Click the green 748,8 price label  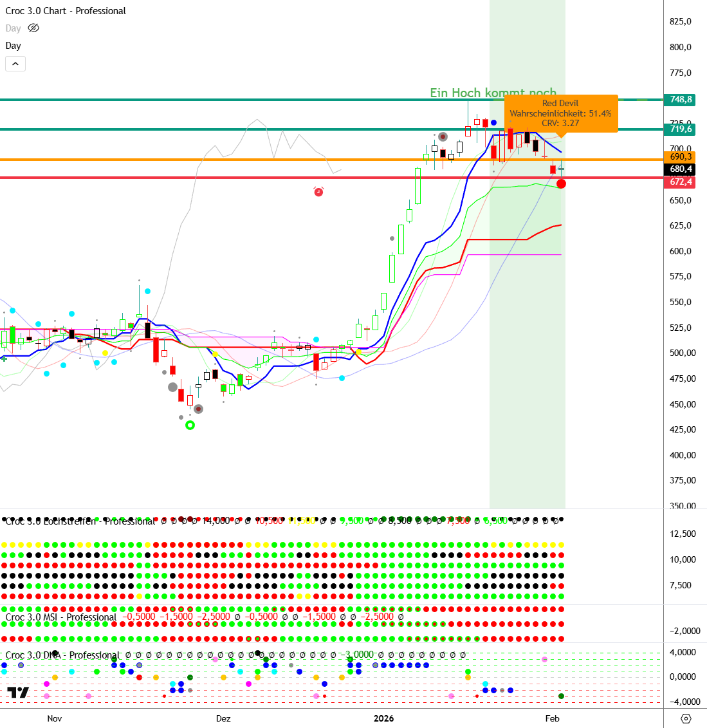coord(681,99)
